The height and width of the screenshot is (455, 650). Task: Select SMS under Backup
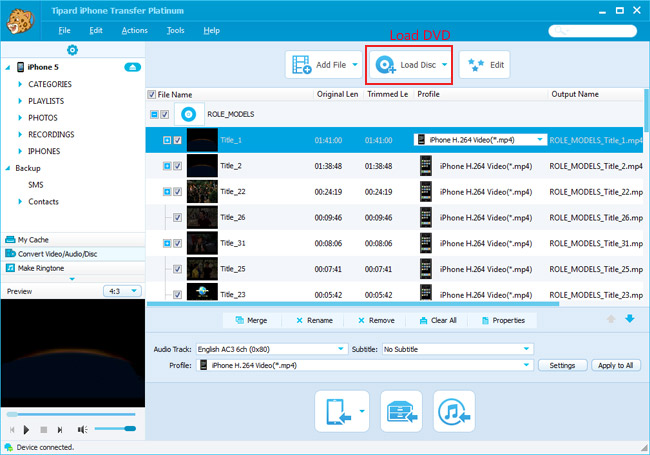pyautogui.click(x=36, y=185)
